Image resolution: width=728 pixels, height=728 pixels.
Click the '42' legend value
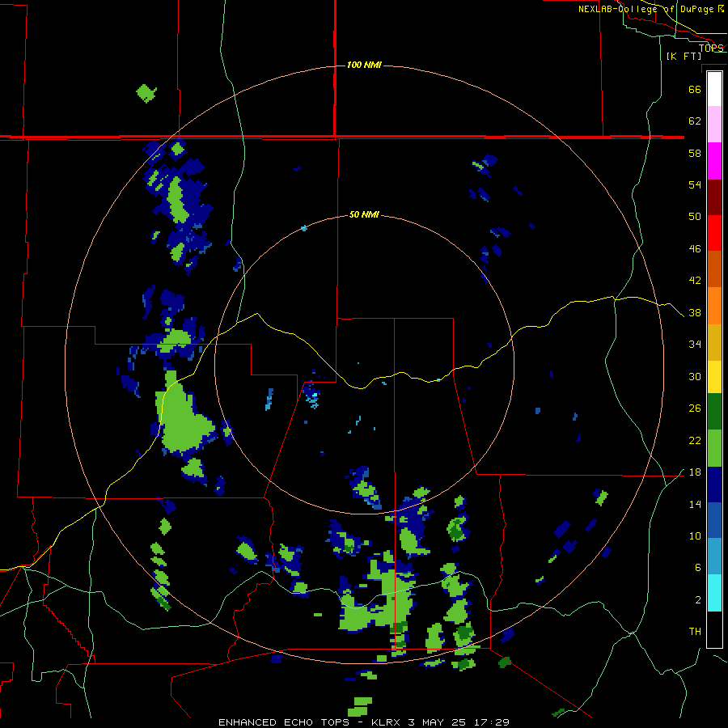pyautogui.click(x=695, y=281)
